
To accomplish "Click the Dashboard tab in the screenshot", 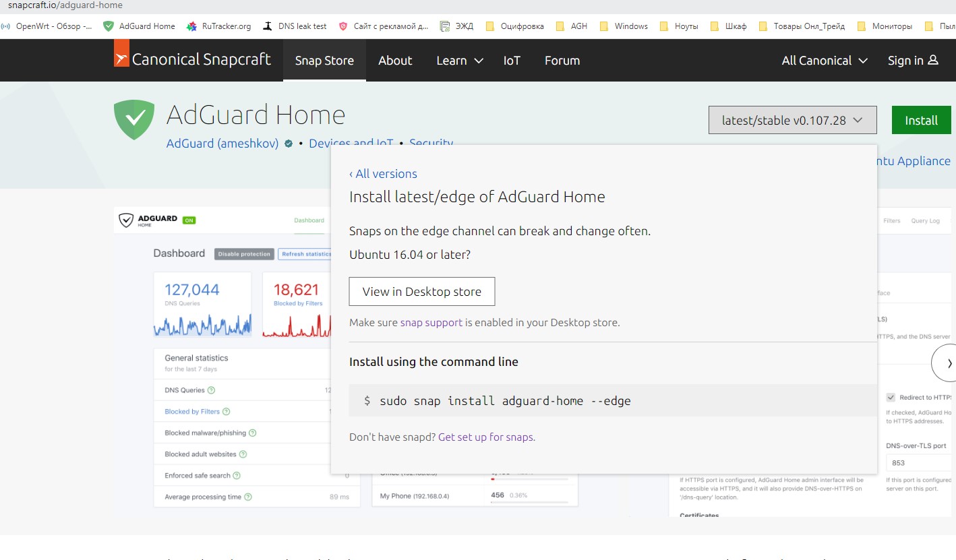I will click(309, 220).
